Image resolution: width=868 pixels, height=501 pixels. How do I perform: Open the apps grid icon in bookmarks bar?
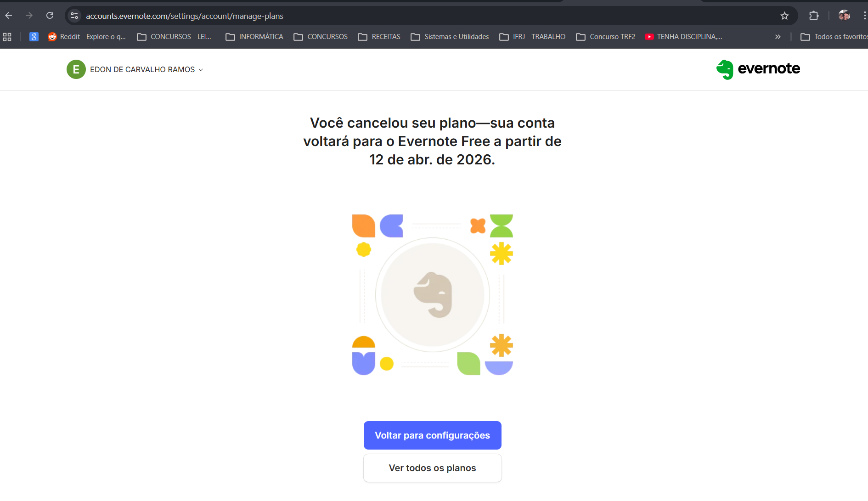pyautogui.click(x=7, y=37)
